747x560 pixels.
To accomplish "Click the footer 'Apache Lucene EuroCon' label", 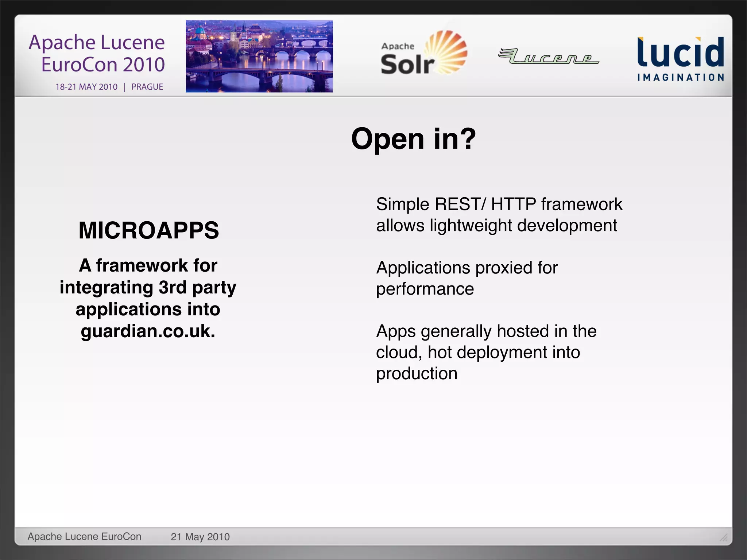I will 84,537.
